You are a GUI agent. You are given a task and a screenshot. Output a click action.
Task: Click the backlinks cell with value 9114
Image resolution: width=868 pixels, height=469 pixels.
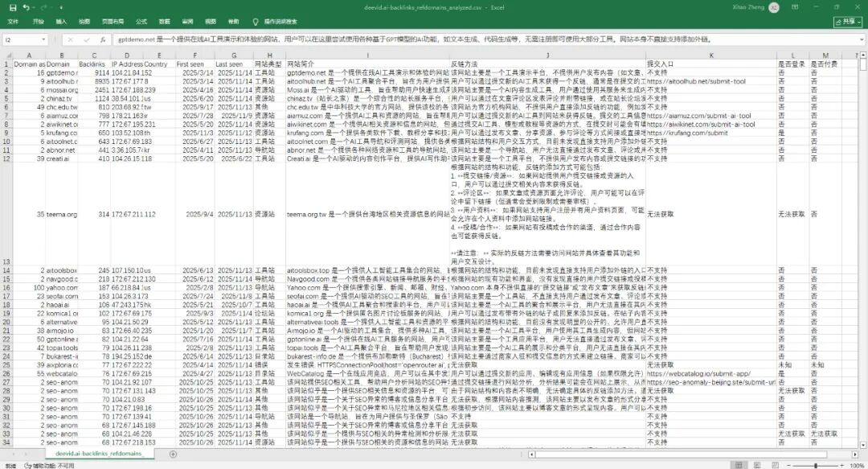pos(94,72)
